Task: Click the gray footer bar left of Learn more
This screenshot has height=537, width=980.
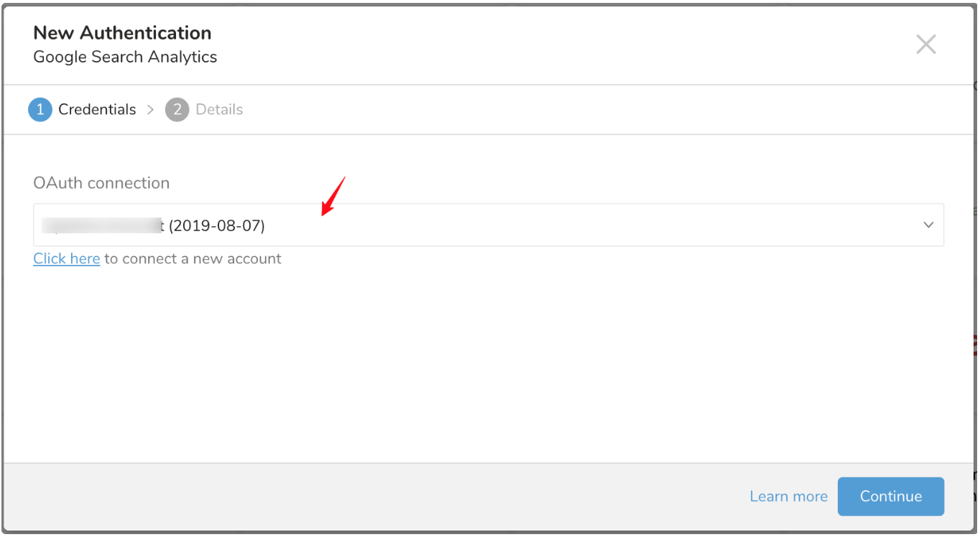Action: click(x=359, y=497)
